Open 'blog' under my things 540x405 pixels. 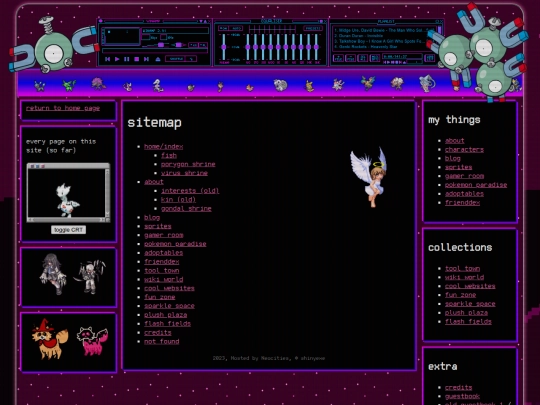click(x=453, y=158)
